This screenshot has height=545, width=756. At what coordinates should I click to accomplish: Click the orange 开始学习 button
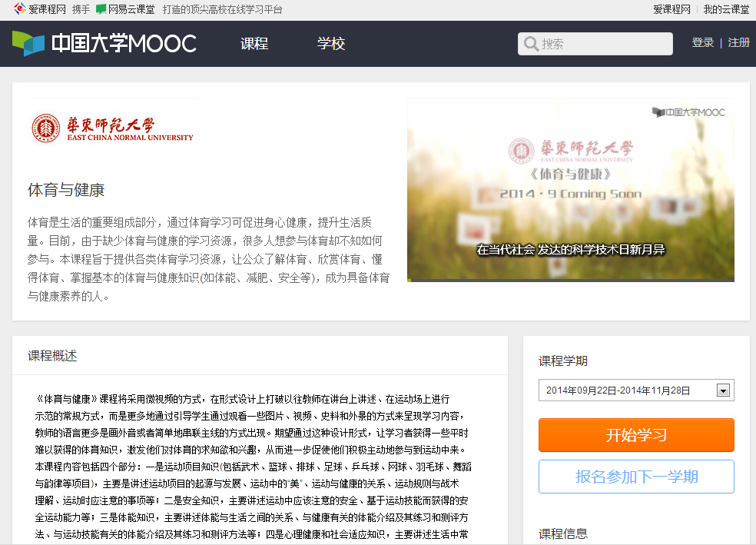coord(636,435)
